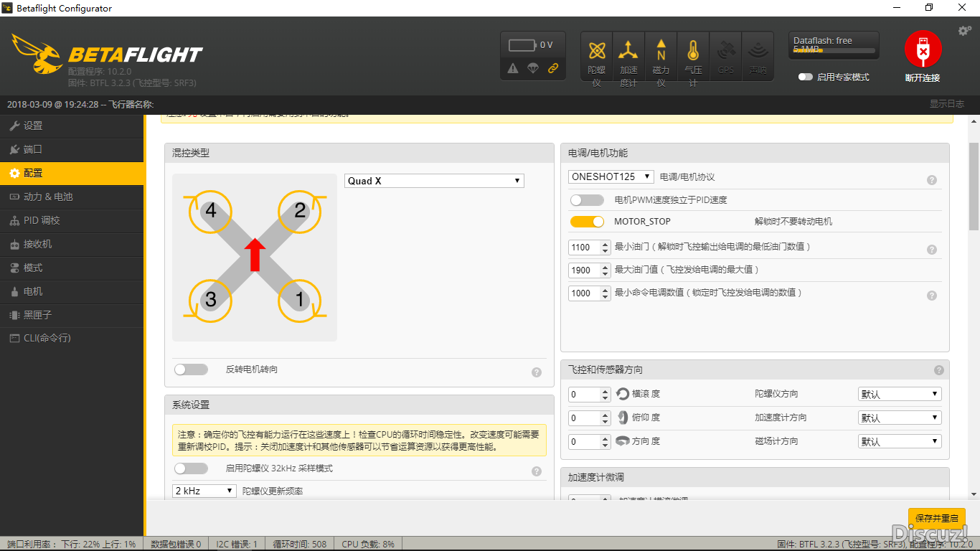Viewport: 980px width, 551px height.
Task: Open the 黑匣子 tab in sidebar
Action: (x=72, y=315)
